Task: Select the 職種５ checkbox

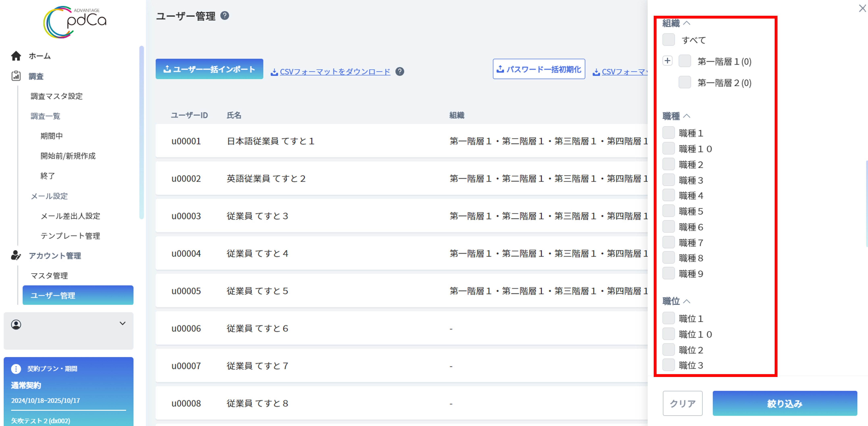Action: click(668, 211)
